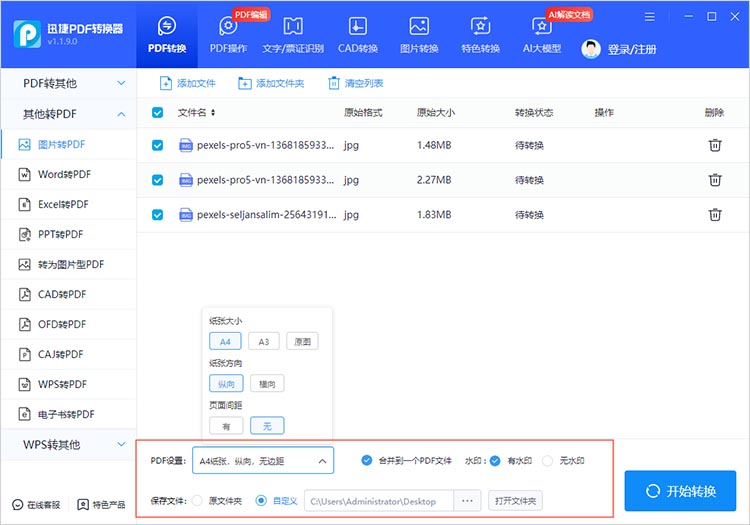
Task: Click the 迅捷PDF转换器 logo icon
Action: (x=27, y=34)
